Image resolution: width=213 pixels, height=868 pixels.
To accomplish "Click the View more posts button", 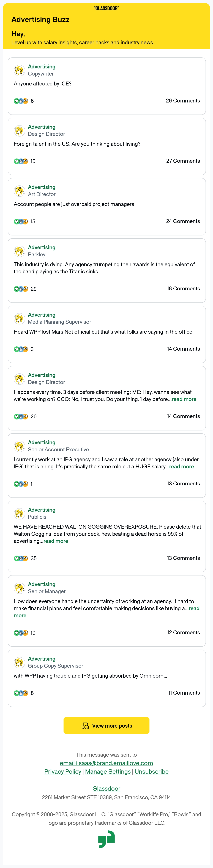I will [106, 725].
